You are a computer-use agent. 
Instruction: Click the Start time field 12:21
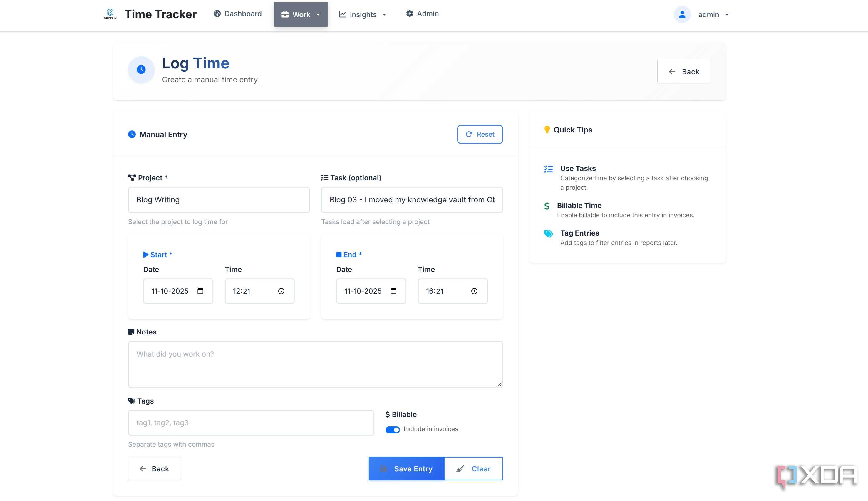[259, 291]
